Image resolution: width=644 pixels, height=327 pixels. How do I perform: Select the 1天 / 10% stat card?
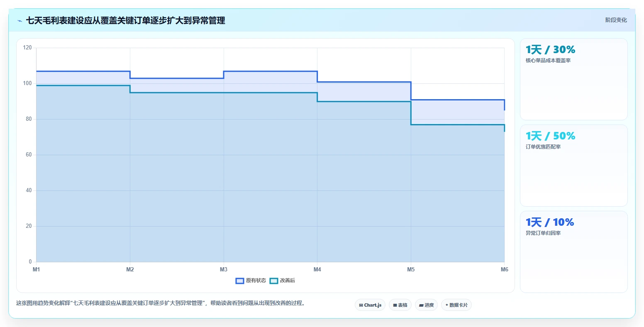(574, 252)
